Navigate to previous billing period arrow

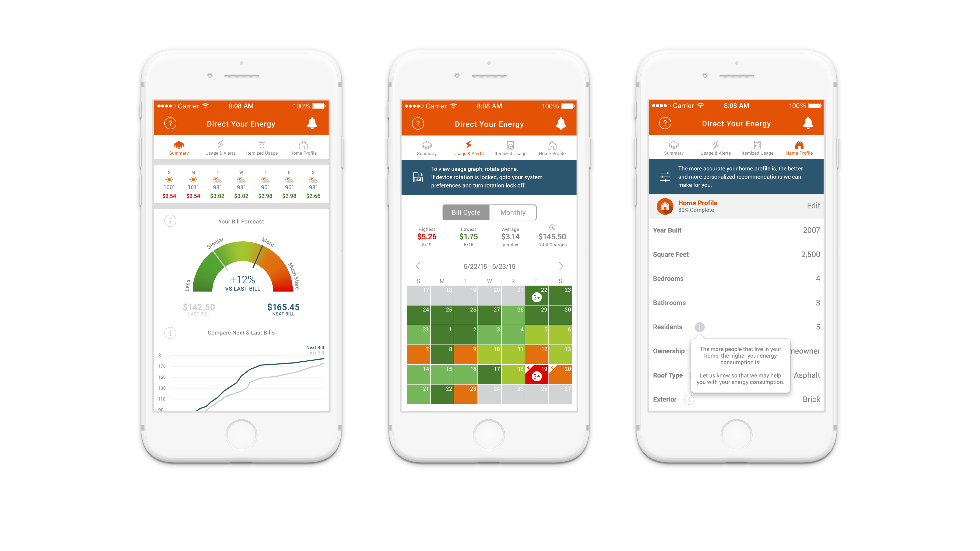coord(419,266)
